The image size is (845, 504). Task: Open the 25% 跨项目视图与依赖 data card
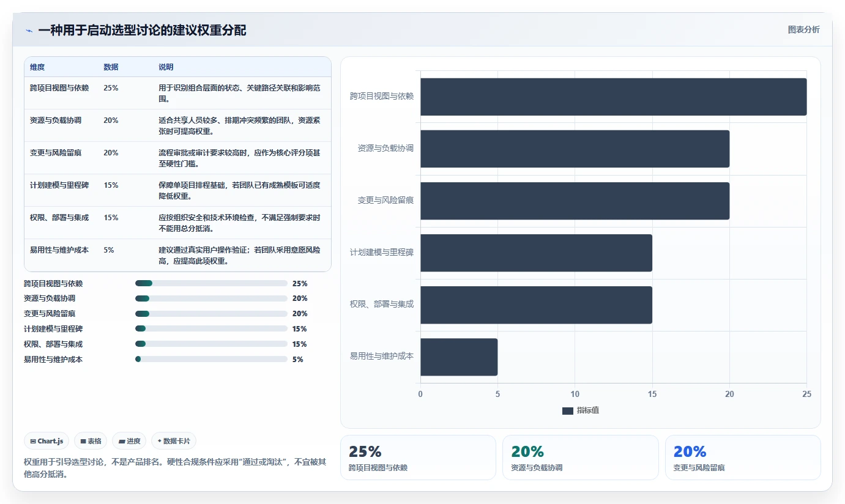point(418,458)
